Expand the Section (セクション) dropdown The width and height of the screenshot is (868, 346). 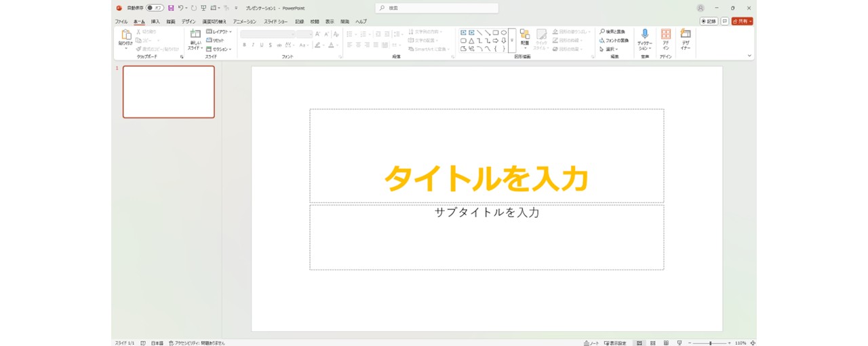[x=219, y=49]
